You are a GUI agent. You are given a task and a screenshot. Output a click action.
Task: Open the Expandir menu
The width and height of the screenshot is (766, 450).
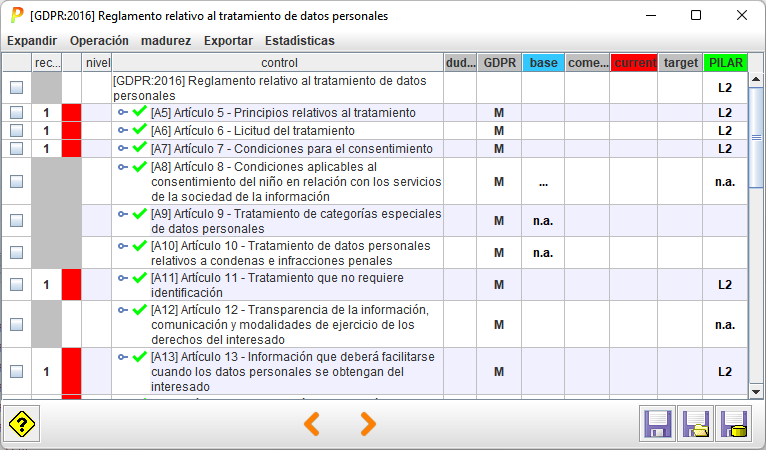point(32,41)
